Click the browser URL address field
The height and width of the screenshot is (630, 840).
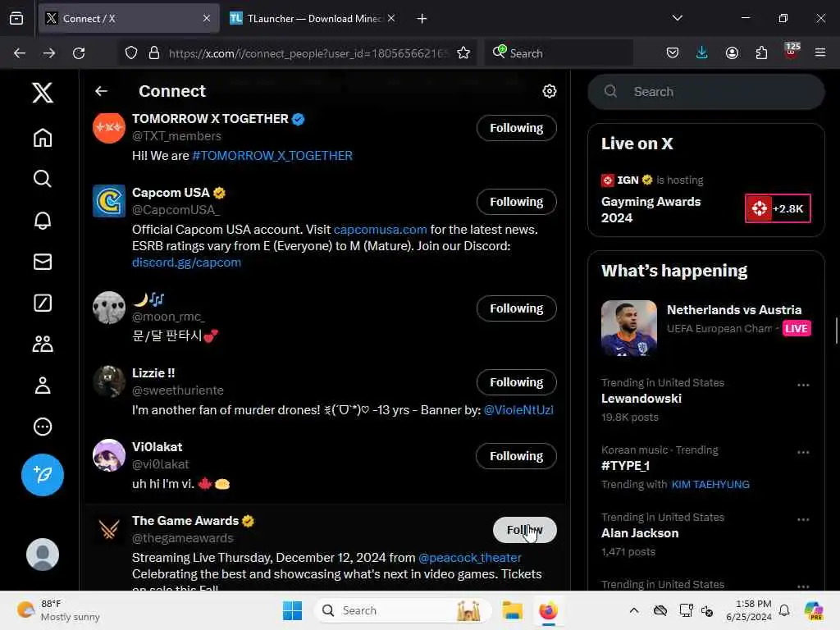click(307, 53)
